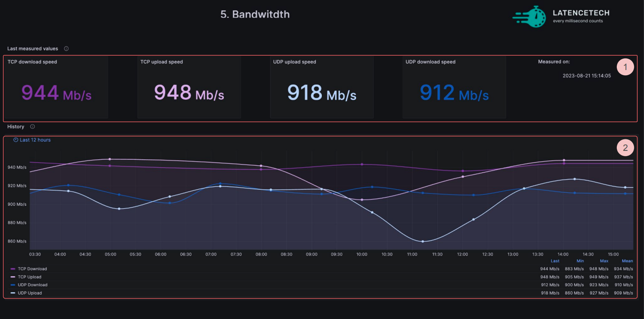Open the TCP Download legend color swatch
This screenshot has height=319, width=644.
[13, 269]
